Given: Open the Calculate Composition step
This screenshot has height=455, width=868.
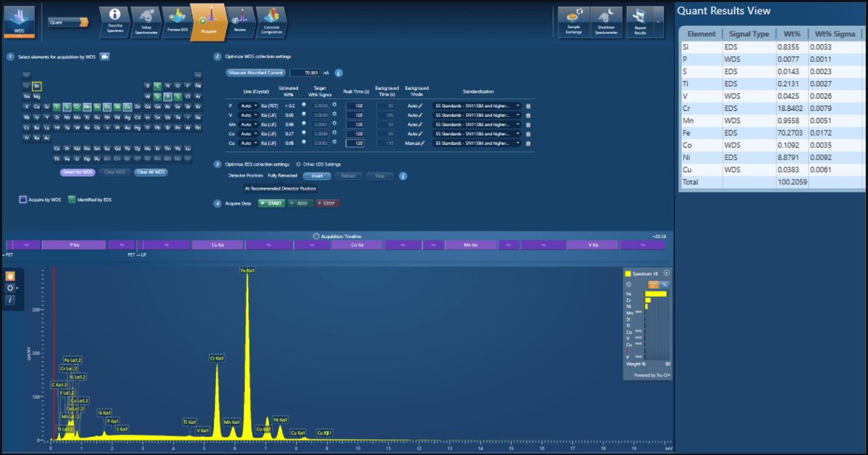Looking at the screenshot, I should click(x=271, y=22).
